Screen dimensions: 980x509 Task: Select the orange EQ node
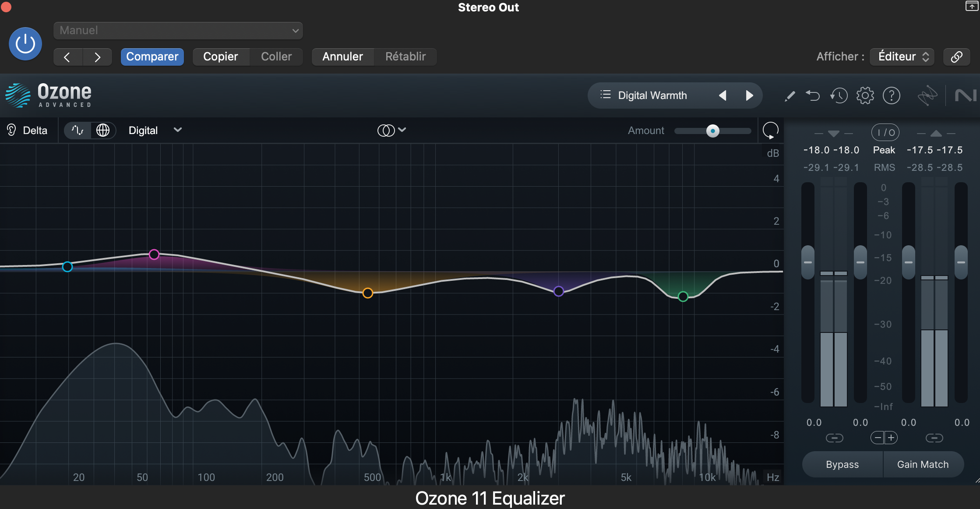tap(368, 293)
